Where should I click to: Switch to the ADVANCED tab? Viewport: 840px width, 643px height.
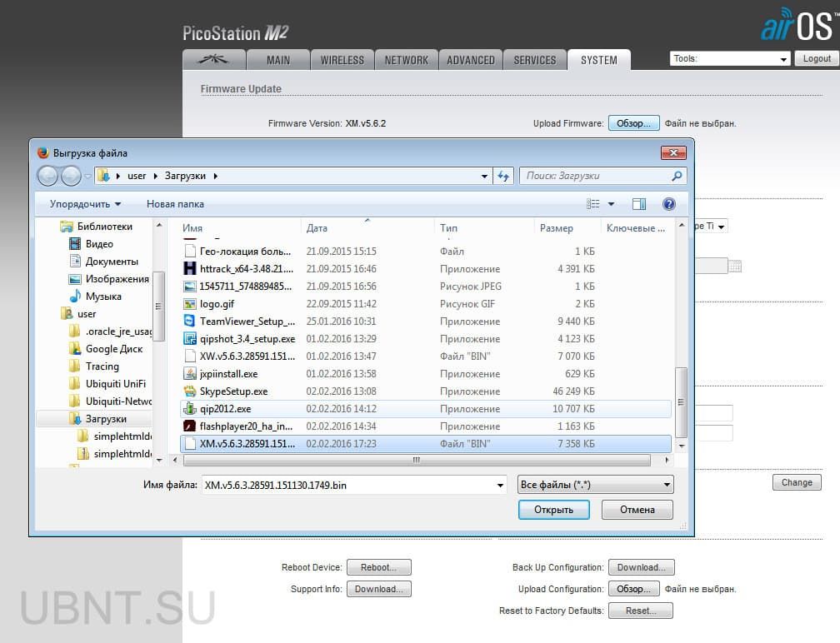pyautogui.click(x=471, y=60)
